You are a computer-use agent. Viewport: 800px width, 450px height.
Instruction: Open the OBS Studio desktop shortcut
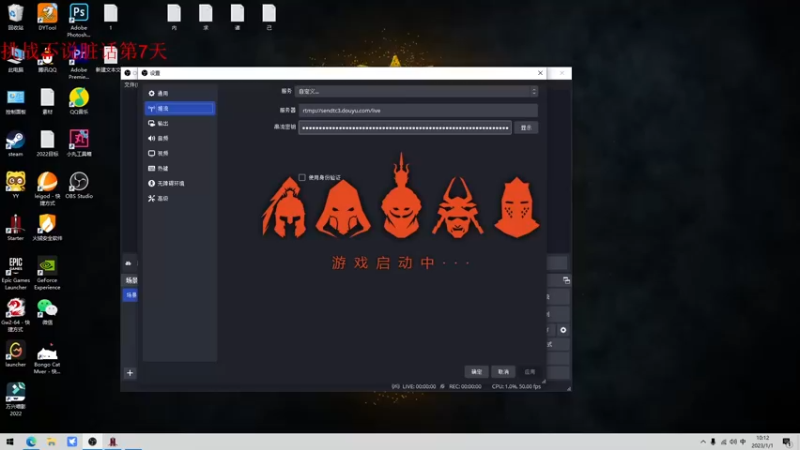click(79, 185)
